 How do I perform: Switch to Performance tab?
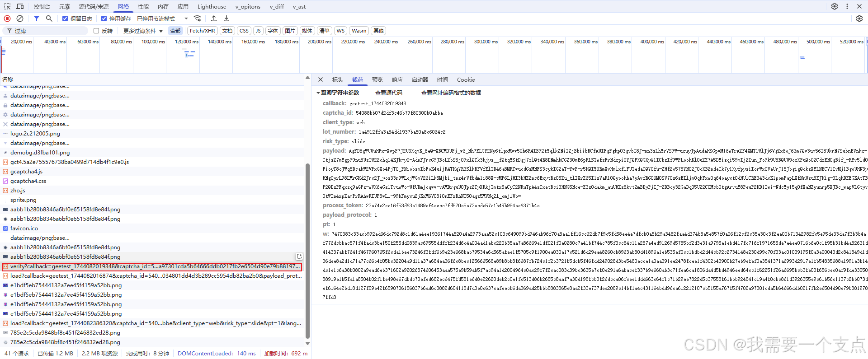143,6
